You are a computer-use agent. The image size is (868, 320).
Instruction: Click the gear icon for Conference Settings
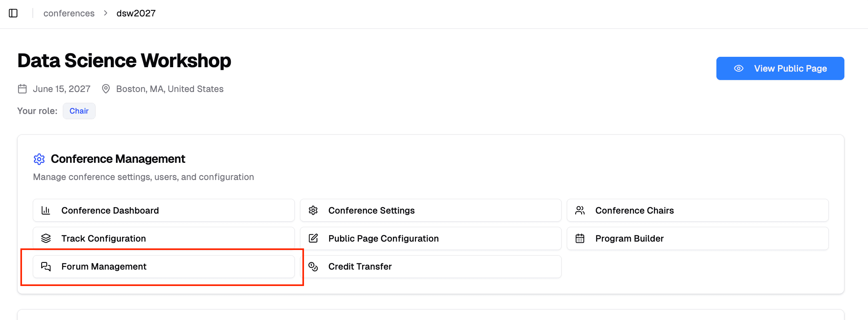313,210
